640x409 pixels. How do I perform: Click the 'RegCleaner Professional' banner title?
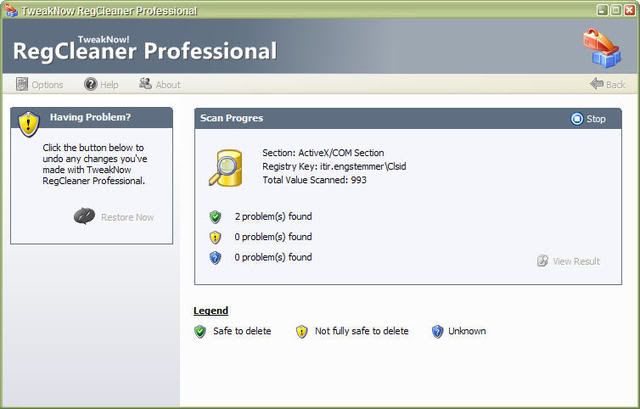[145, 51]
